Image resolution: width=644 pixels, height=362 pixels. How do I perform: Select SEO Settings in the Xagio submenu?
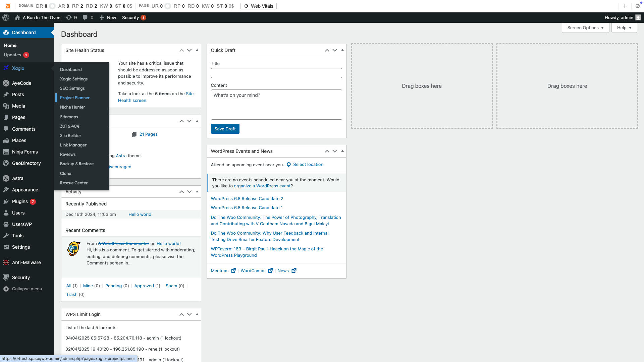click(72, 88)
